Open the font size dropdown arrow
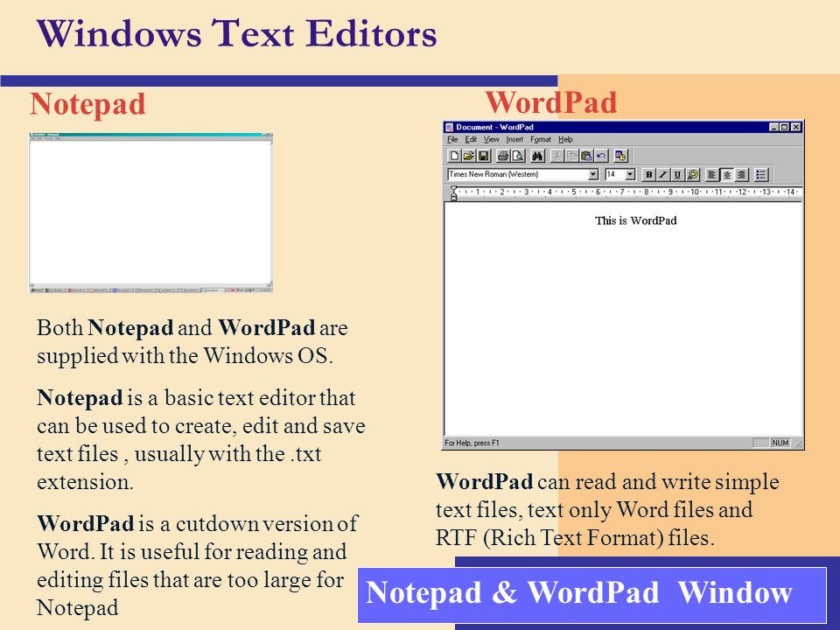The height and width of the screenshot is (630, 840). pos(630,175)
